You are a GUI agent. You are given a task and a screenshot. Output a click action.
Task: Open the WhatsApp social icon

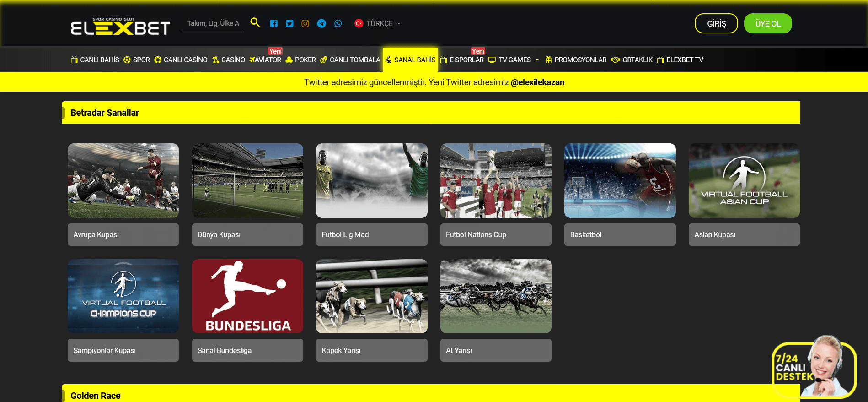click(x=338, y=23)
